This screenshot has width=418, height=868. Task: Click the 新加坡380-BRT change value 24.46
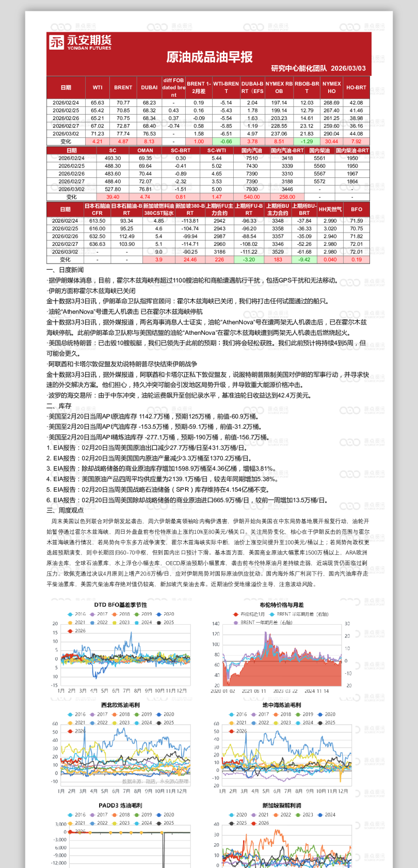(x=190, y=260)
